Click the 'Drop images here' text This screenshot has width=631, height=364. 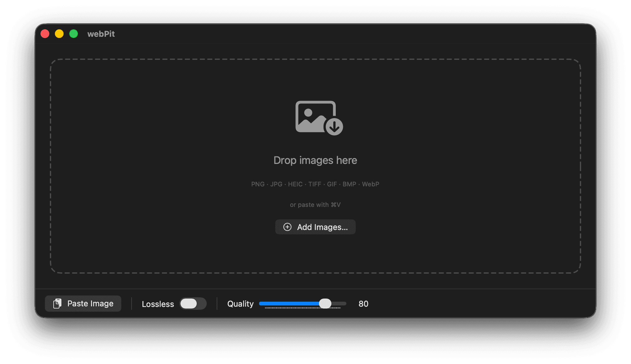click(315, 160)
